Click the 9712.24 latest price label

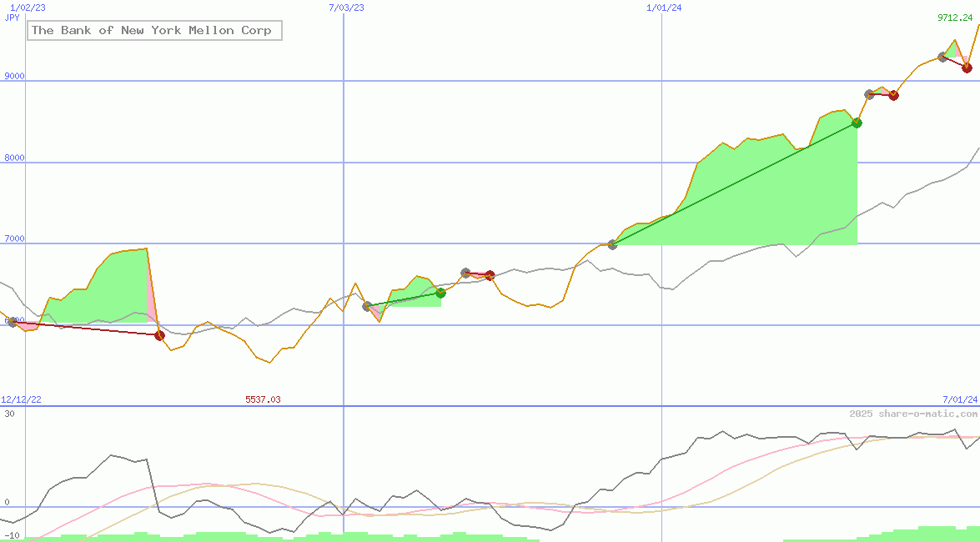(x=955, y=18)
